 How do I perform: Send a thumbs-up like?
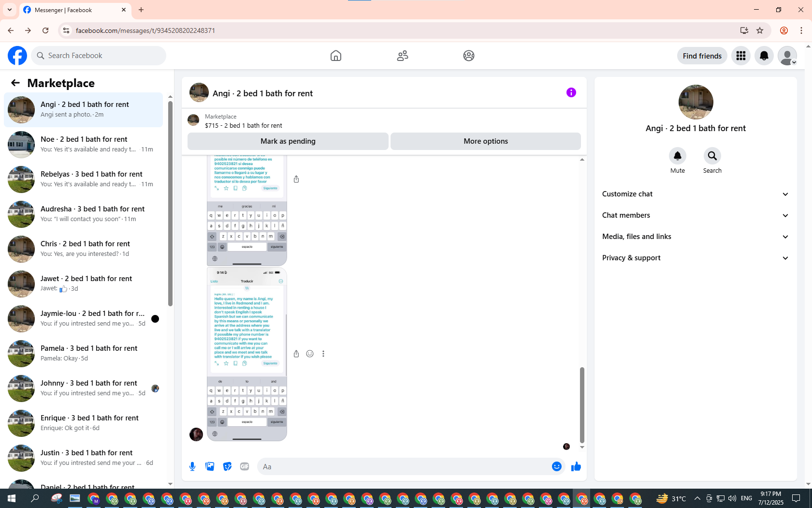point(576,466)
